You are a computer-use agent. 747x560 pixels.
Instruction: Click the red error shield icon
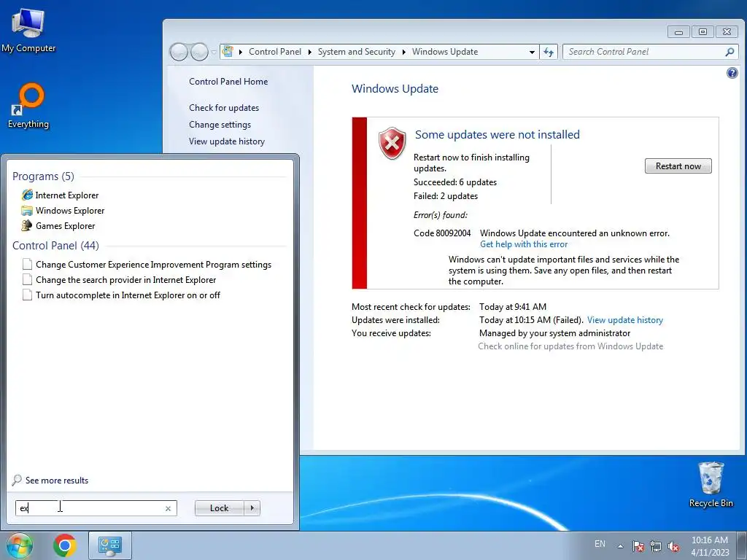coord(392,143)
